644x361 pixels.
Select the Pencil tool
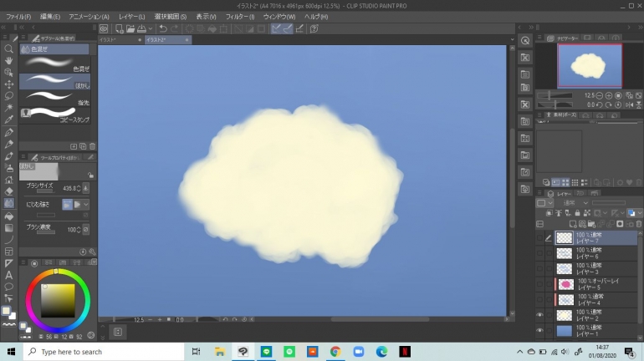coord(8,145)
